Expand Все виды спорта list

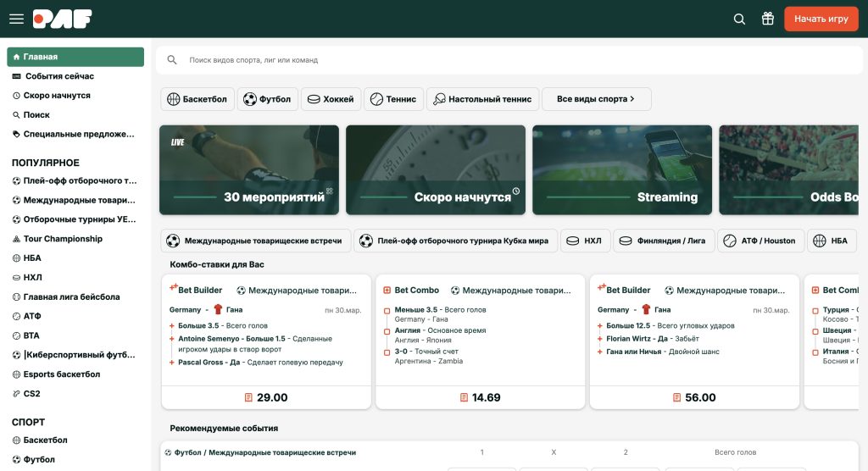coord(596,99)
